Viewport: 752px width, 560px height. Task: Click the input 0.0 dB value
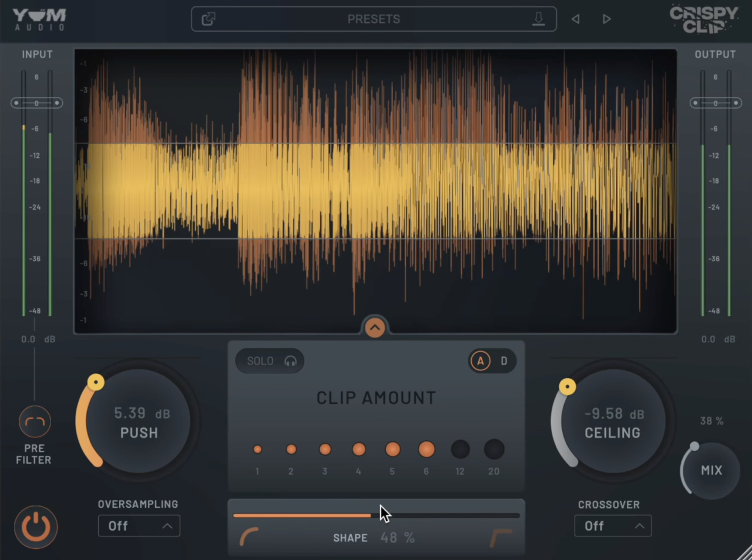coord(38,339)
